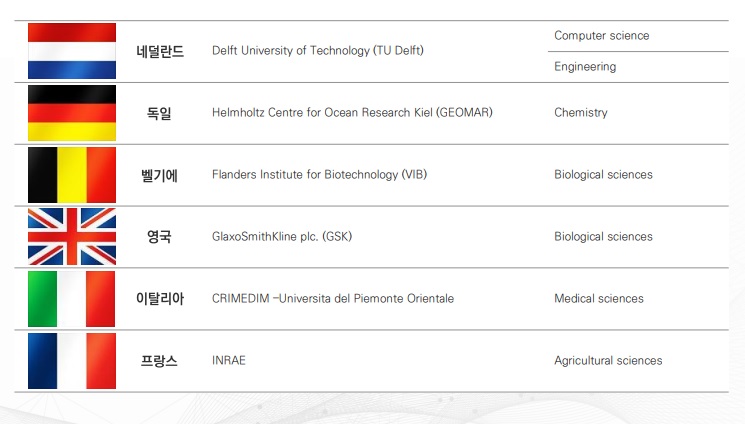Image resolution: width=745 pixels, height=424 pixels.
Task: Click the Belgium flag image
Action: [x=72, y=175]
